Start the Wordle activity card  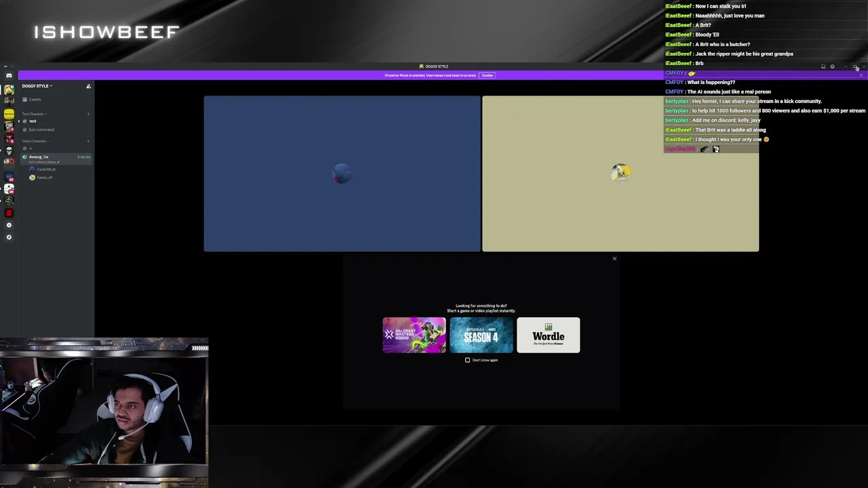coord(549,335)
